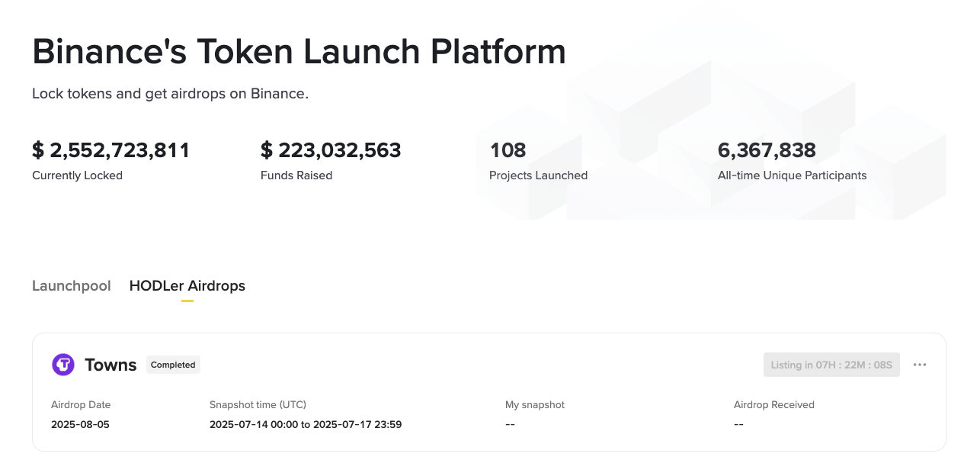
Task: Click the Airdrop Date value 2025-08-05
Action: pos(80,424)
